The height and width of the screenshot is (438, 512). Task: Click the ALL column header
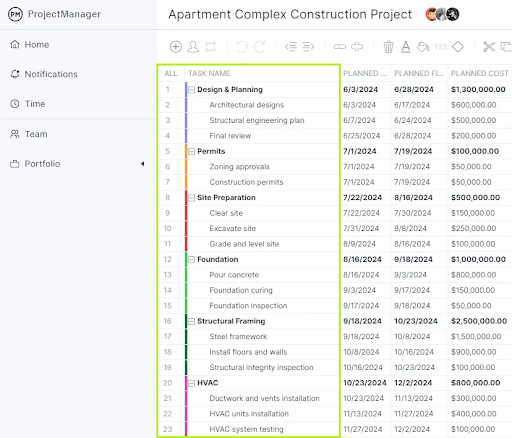(171, 73)
